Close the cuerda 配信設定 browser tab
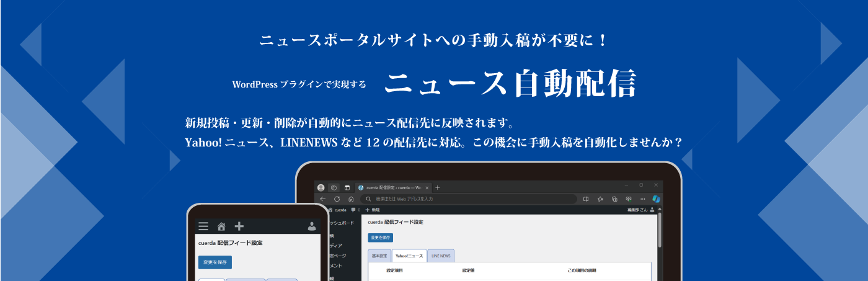 point(427,187)
